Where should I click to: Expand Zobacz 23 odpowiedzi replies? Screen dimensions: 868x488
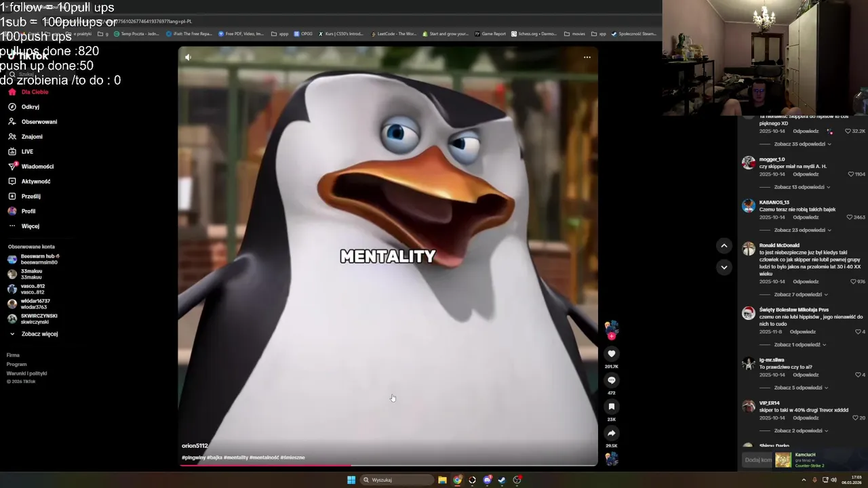click(802, 230)
